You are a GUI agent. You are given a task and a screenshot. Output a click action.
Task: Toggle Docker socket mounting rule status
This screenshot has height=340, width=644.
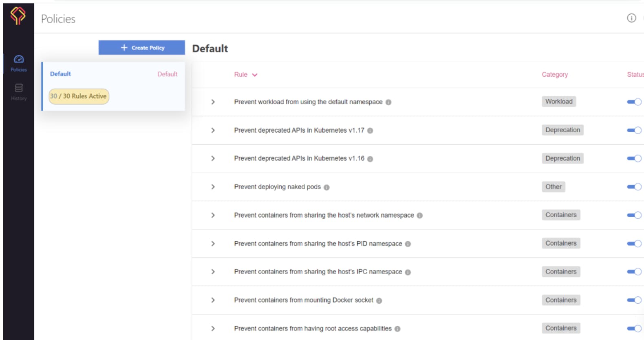coord(634,300)
